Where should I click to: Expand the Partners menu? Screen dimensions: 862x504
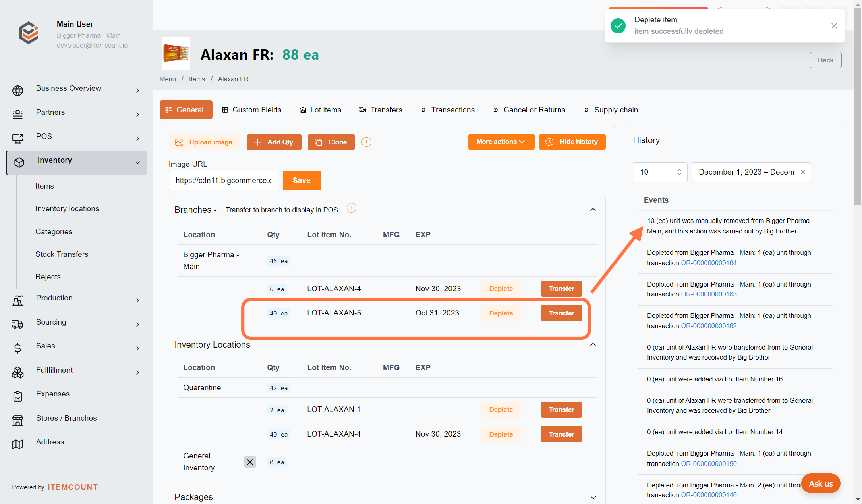click(137, 115)
